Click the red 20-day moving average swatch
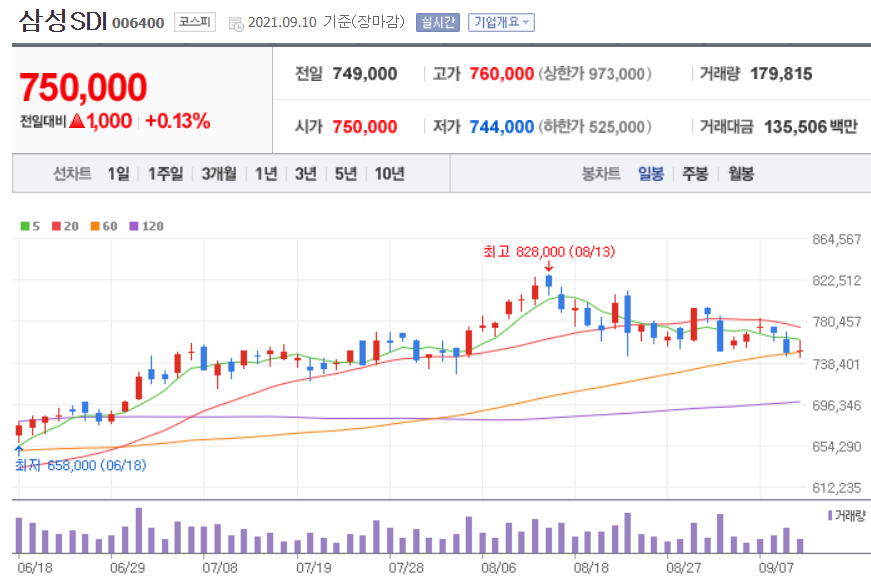 click(56, 226)
